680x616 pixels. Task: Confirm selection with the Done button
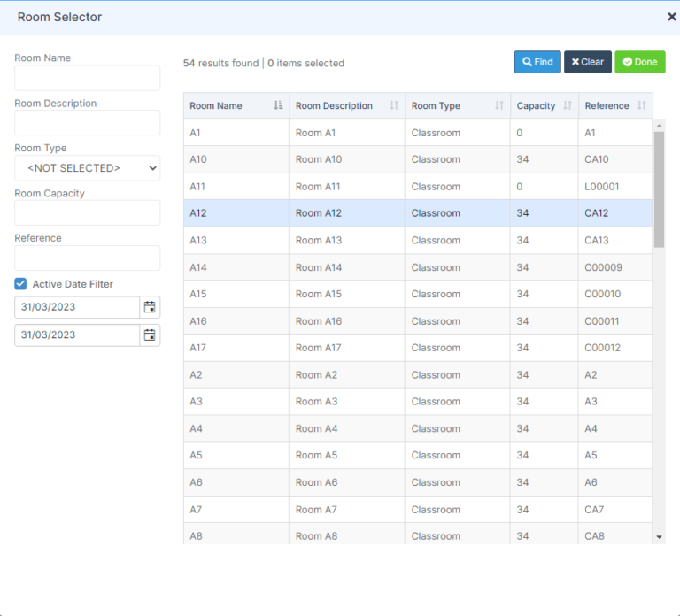[639, 62]
